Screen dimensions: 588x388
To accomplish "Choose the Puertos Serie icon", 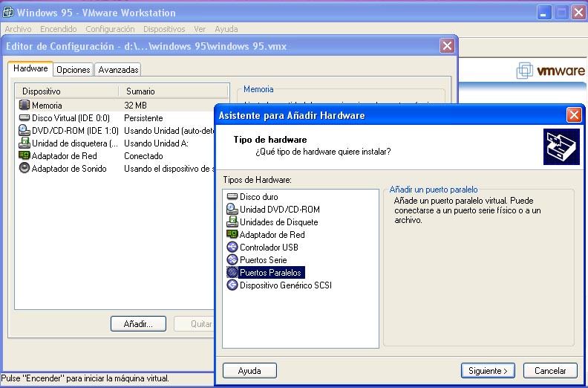I will (x=232, y=259).
